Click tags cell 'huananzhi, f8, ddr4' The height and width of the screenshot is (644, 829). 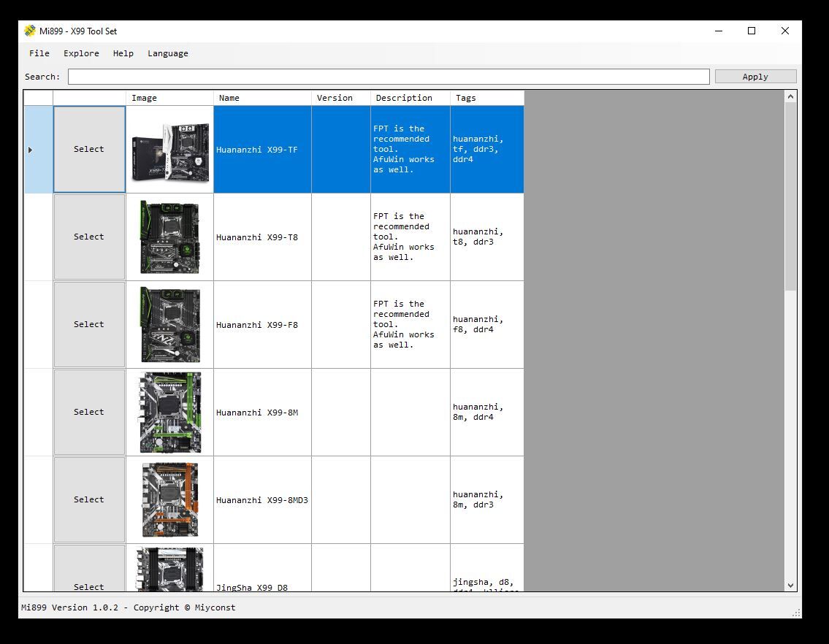(487, 325)
